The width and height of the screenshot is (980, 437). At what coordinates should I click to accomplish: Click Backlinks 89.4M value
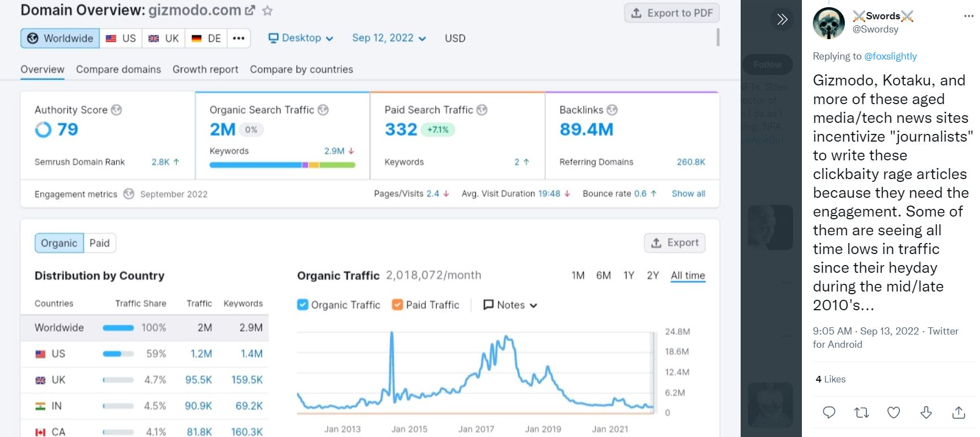click(586, 130)
